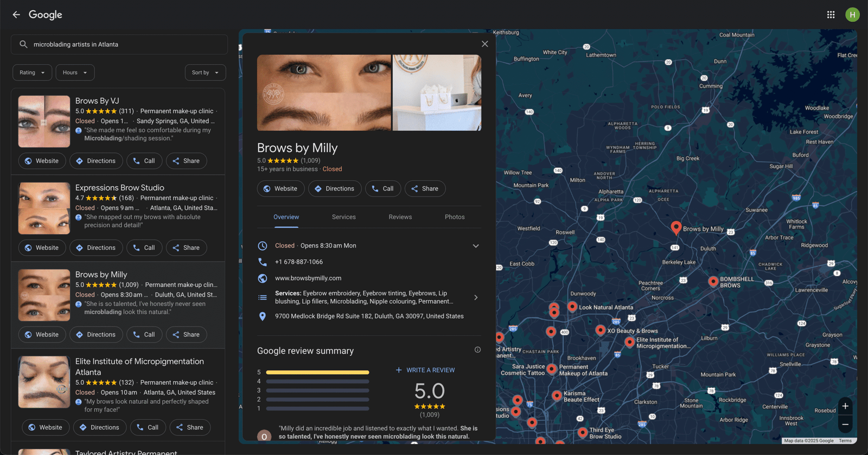Viewport: 868px width, 455px height.
Task: Expand the opening hours chevron
Action: [476, 246]
